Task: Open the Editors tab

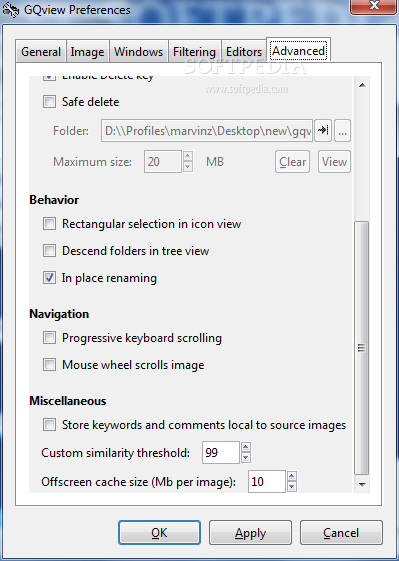Action: [x=244, y=52]
